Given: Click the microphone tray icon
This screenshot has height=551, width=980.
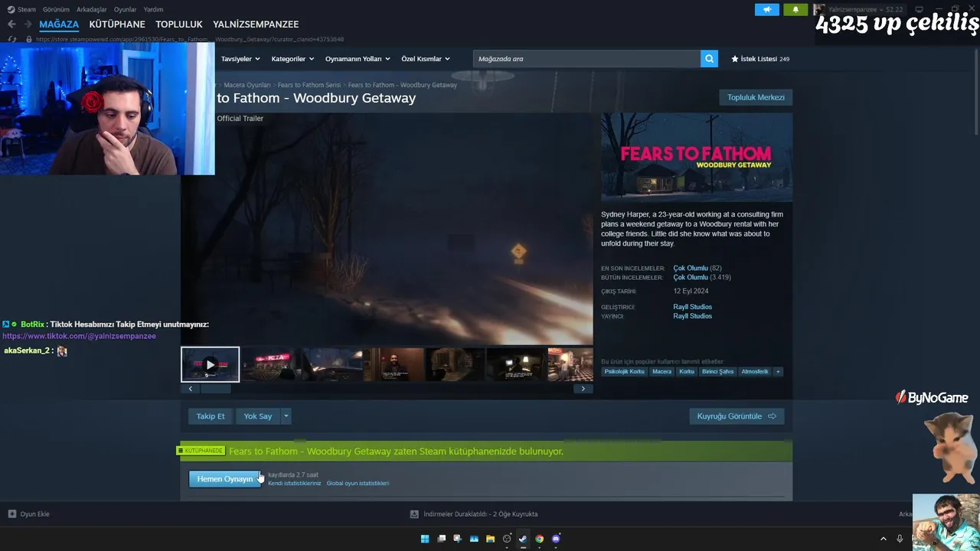Looking at the screenshot, I should click(900, 539).
